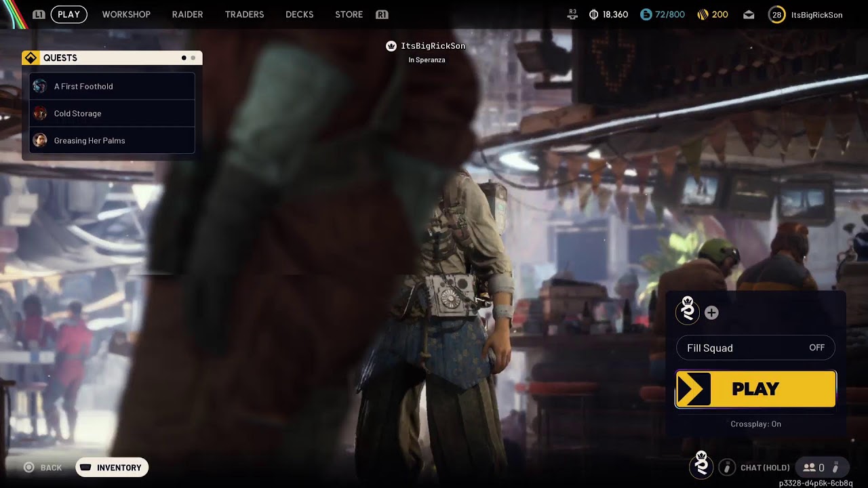Add a squad member with plus icon

[x=711, y=312]
